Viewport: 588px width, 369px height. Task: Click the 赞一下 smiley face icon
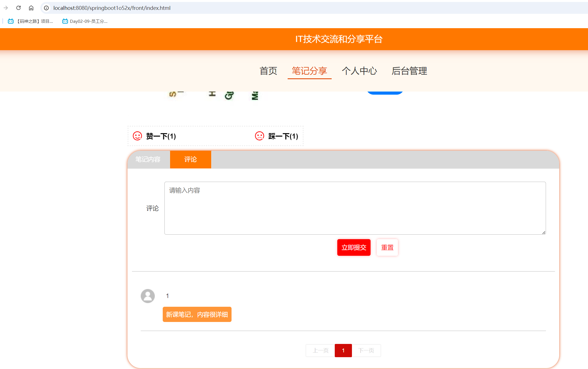pos(137,136)
